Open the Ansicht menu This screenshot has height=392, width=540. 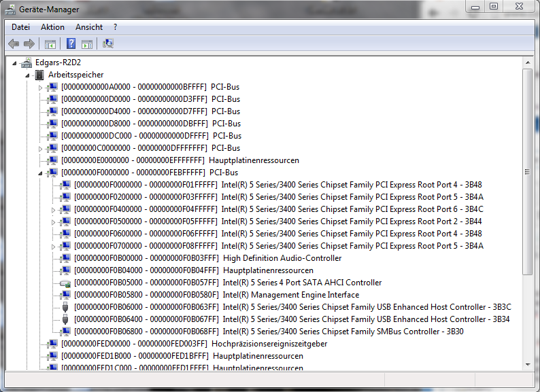[x=89, y=27]
